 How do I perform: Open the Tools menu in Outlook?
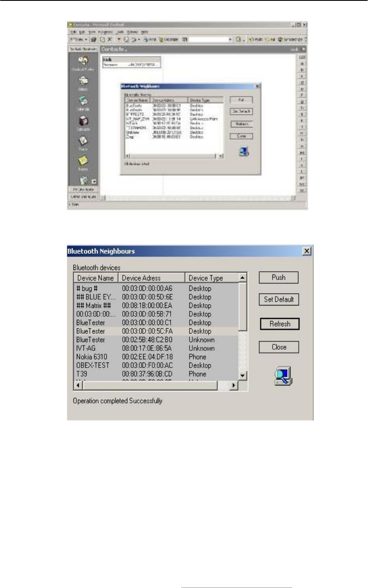[120, 32]
